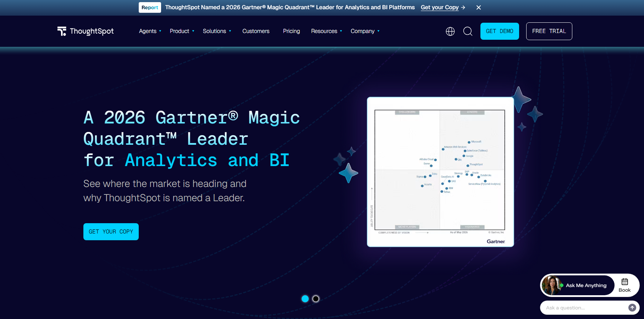Open the language globe selector

pyautogui.click(x=450, y=31)
